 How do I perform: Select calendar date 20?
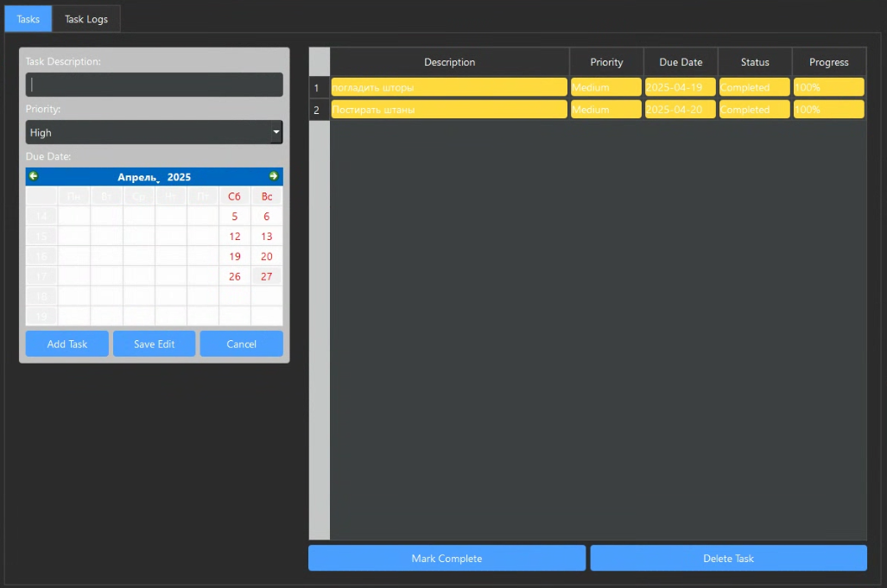point(266,256)
